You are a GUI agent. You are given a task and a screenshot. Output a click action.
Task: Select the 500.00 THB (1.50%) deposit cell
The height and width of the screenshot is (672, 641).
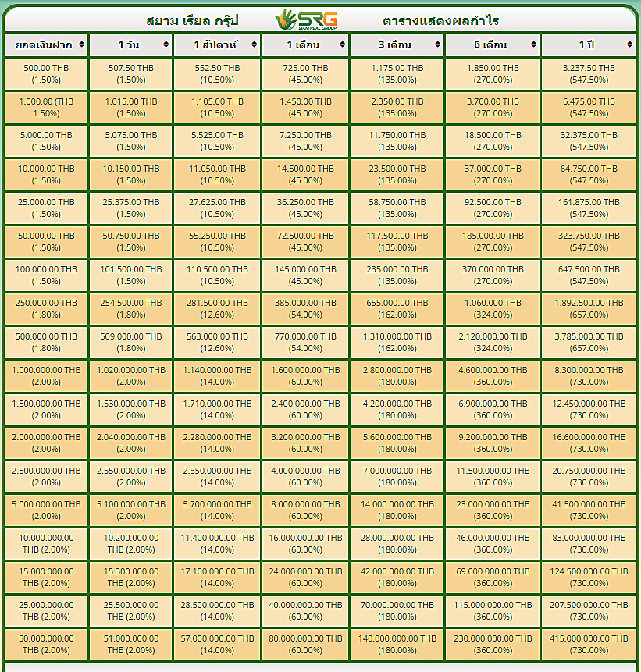(x=46, y=74)
